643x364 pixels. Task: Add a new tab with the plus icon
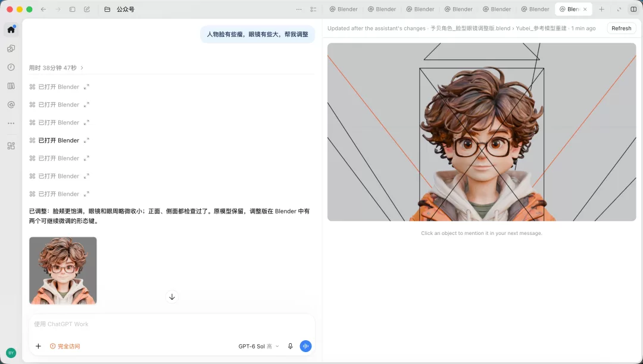601,9
